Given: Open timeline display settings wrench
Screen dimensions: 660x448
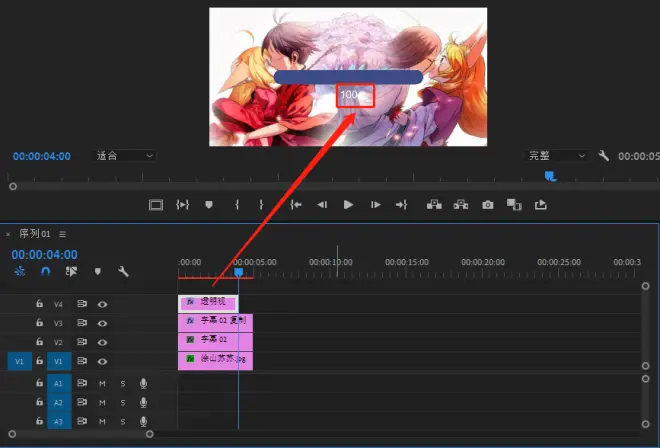Looking at the screenshot, I should point(123,272).
